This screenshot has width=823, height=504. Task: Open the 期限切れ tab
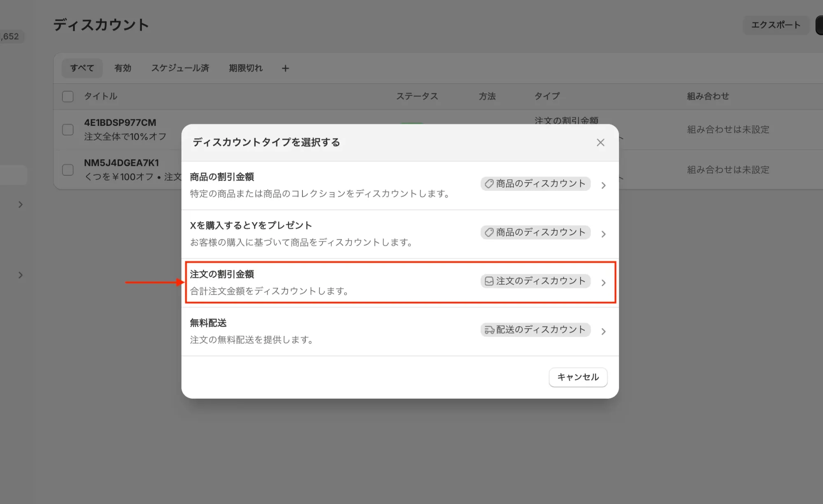(246, 68)
